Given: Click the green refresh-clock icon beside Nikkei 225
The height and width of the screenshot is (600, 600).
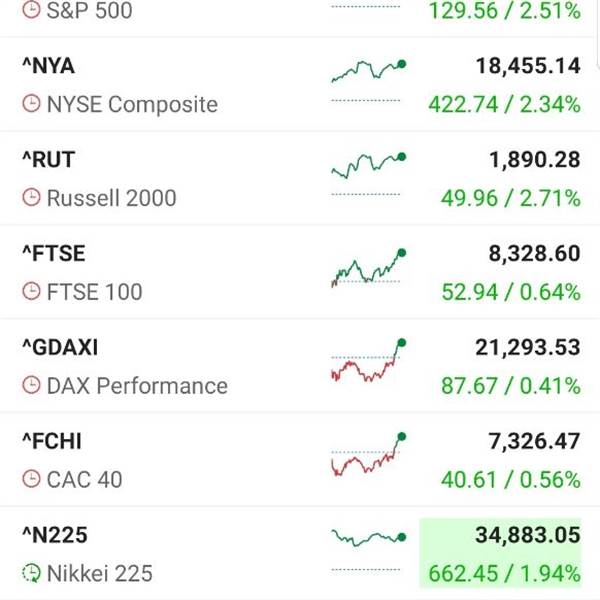Looking at the screenshot, I should [31, 573].
